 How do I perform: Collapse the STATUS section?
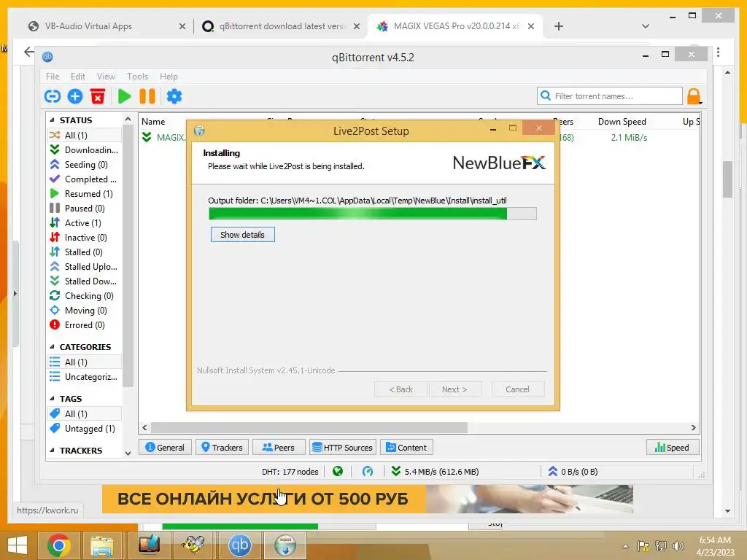tap(53, 120)
